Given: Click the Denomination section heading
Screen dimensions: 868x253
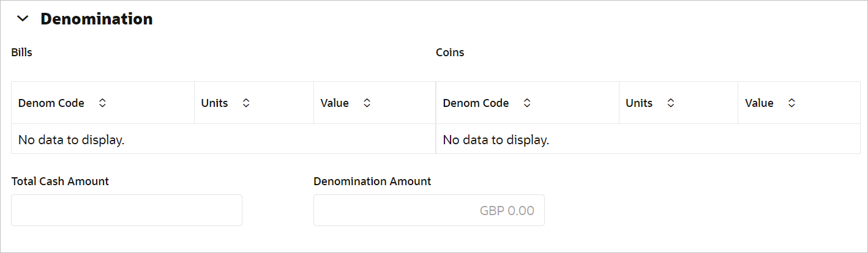Looking at the screenshot, I should coord(96,19).
